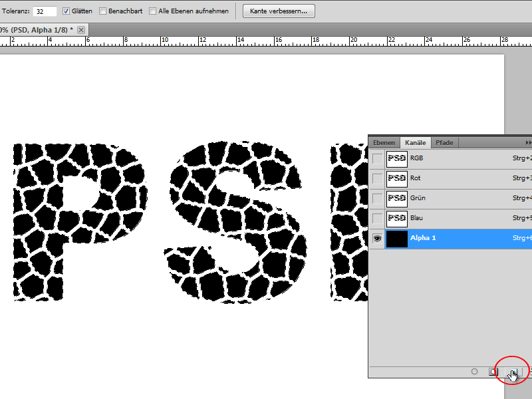This screenshot has width=532, height=399.
Task: Toggle the Glätten checkbox
Action: tap(66, 11)
